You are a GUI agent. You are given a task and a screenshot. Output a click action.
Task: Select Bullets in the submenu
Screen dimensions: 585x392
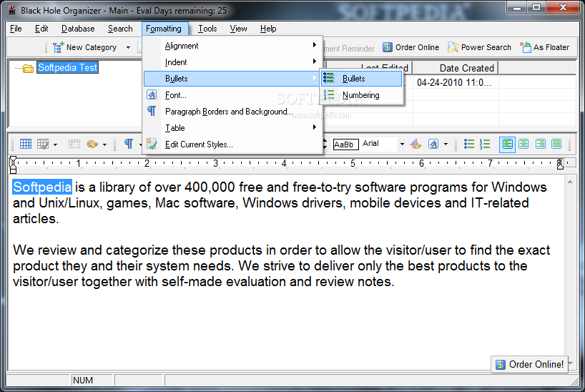[x=362, y=79]
